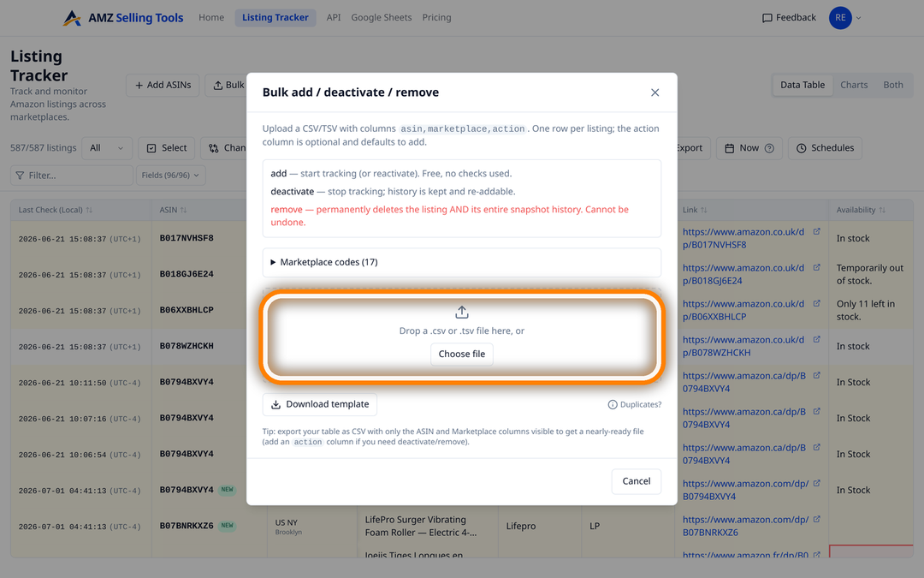This screenshot has width=924, height=578.
Task: Open external link icon for B018GJ6E24
Action: pos(817,268)
